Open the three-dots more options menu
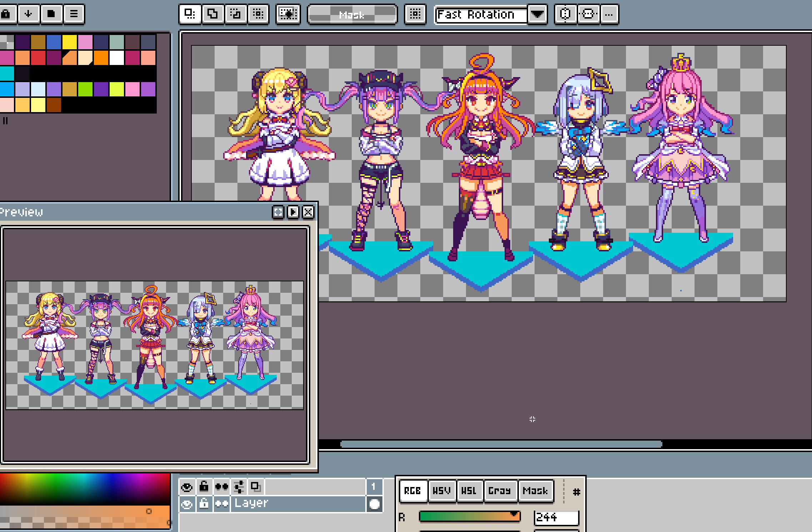812x532 pixels. tap(609, 14)
